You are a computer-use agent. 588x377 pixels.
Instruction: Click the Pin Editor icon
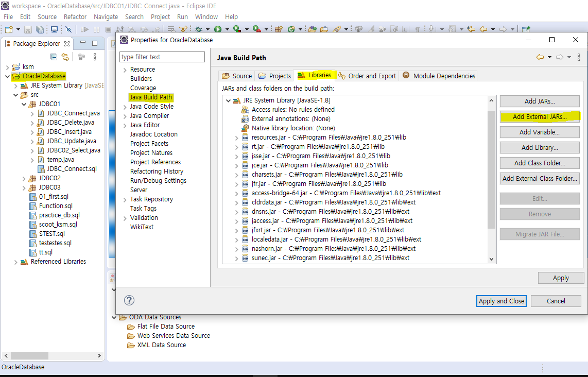coord(526,29)
